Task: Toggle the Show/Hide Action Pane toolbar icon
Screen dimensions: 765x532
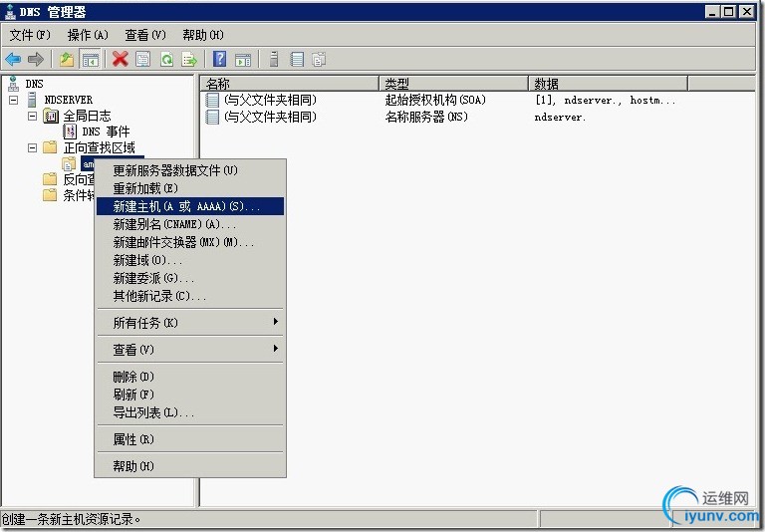Action: [x=243, y=60]
